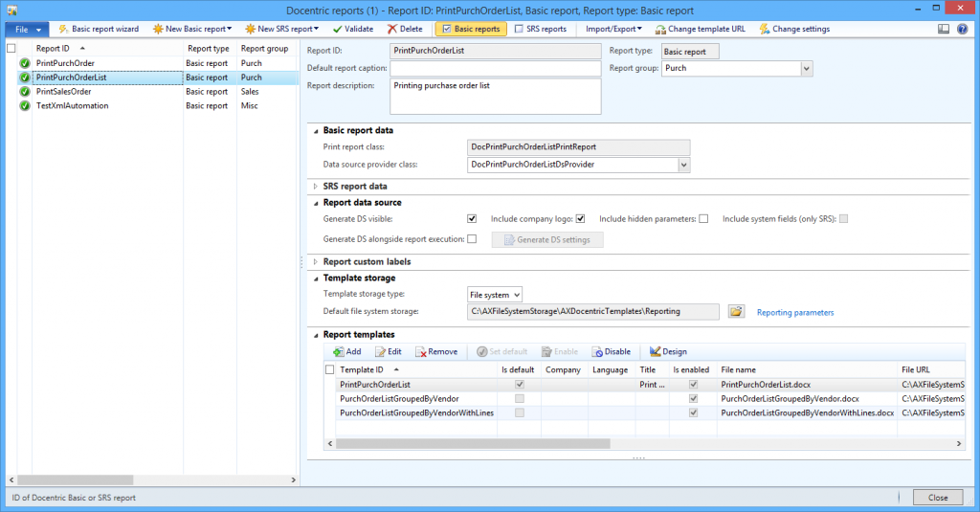The width and height of the screenshot is (980, 512).
Task: Collapse the Template storage section
Action: pyautogui.click(x=316, y=278)
